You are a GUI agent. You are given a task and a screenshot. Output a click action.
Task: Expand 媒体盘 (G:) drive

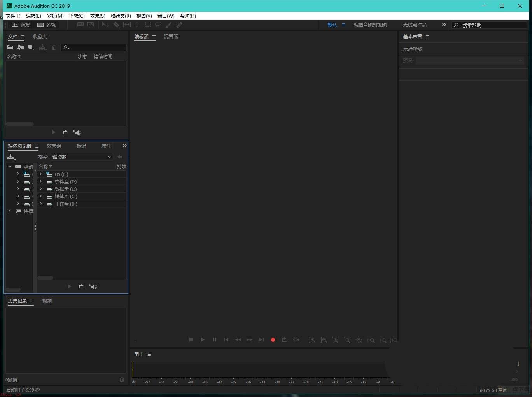(40, 196)
